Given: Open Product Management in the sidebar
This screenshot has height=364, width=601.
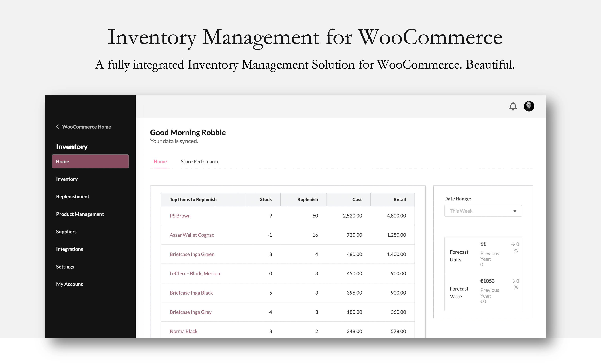Looking at the screenshot, I should pos(80,214).
